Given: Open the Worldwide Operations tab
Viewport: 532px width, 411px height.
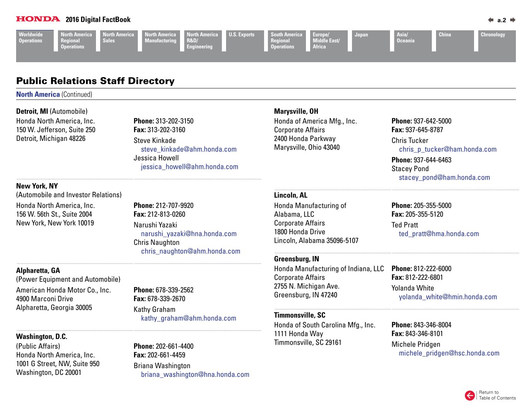Looking at the screenshot, I should click(35, 41).
